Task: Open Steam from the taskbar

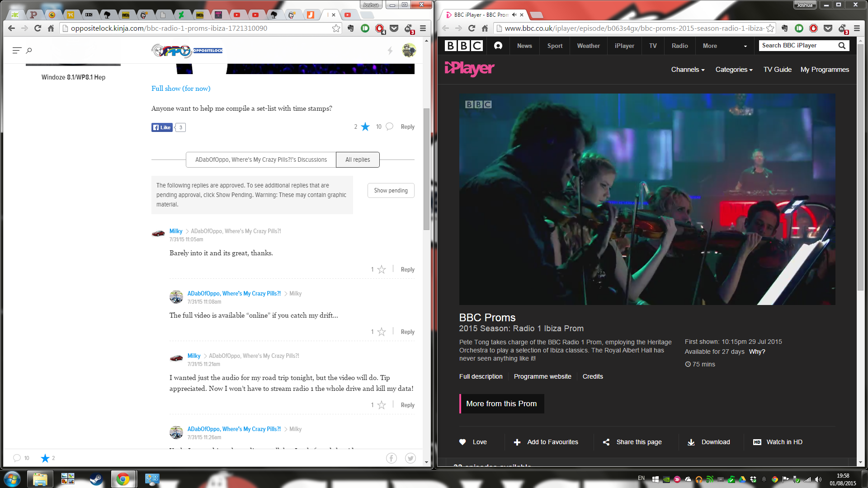Action: 95,479
